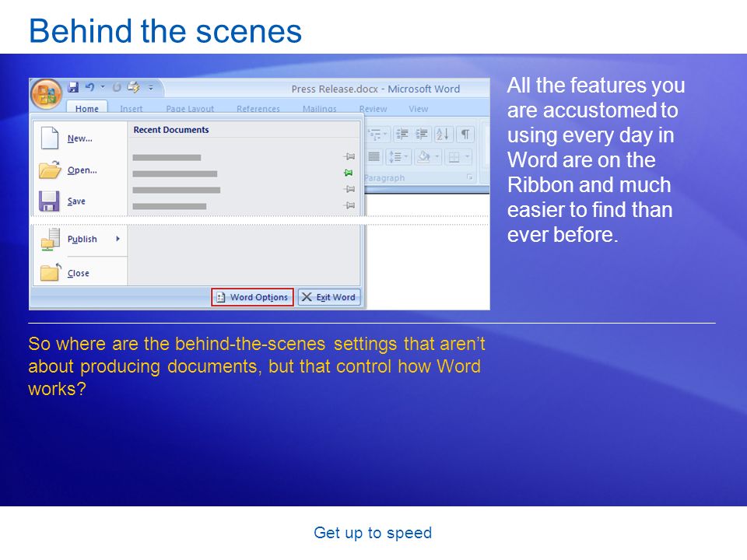Toggle the Show/Hide paragraph marks icon

click(x=465, y=135)
